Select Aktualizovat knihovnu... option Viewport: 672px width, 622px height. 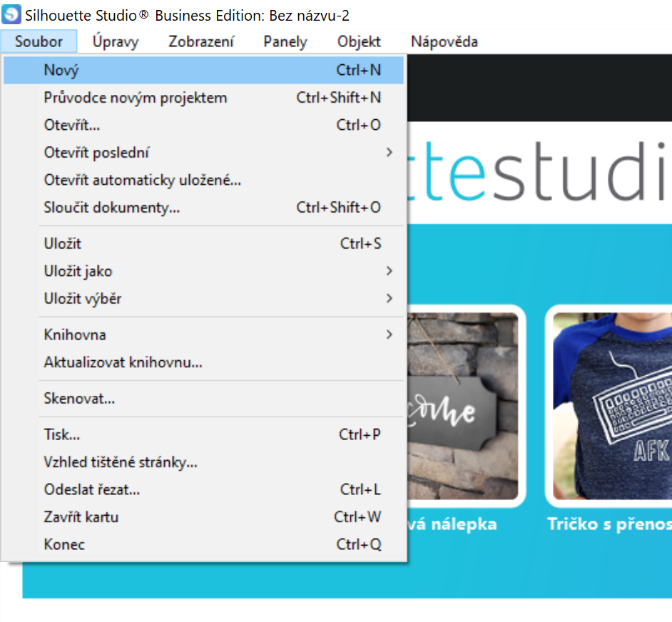point(123,362)
